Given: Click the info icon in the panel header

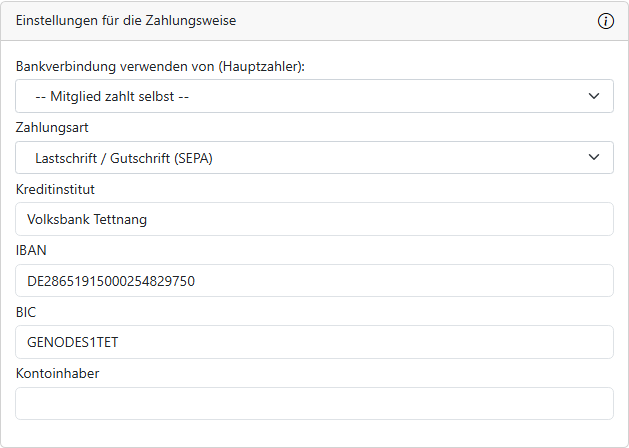Looking at the screenshot, I should 606,21.
